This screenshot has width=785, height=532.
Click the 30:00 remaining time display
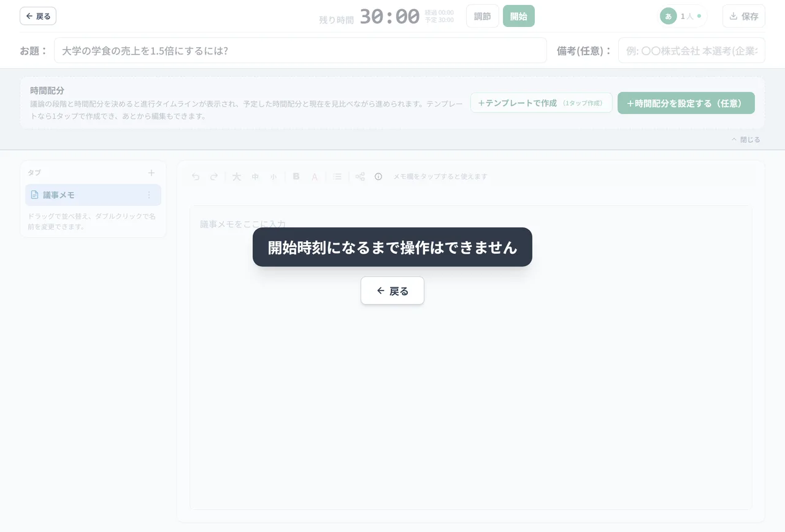389,17
